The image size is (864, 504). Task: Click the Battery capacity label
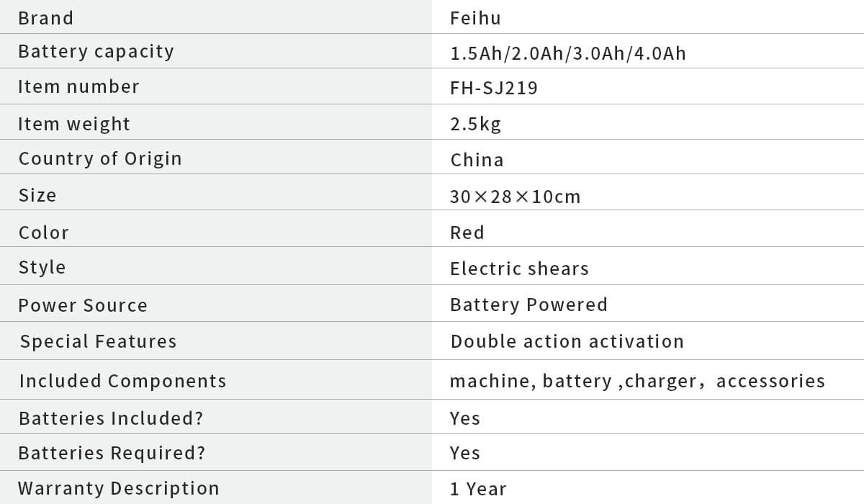(96, 52)
